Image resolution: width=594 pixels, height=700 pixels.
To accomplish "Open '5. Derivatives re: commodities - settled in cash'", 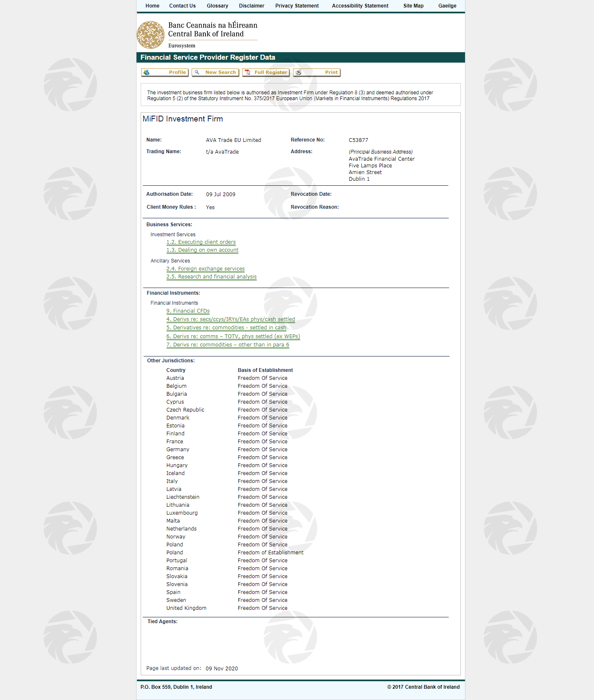I will pyautogui.click(x=226, y=328).
